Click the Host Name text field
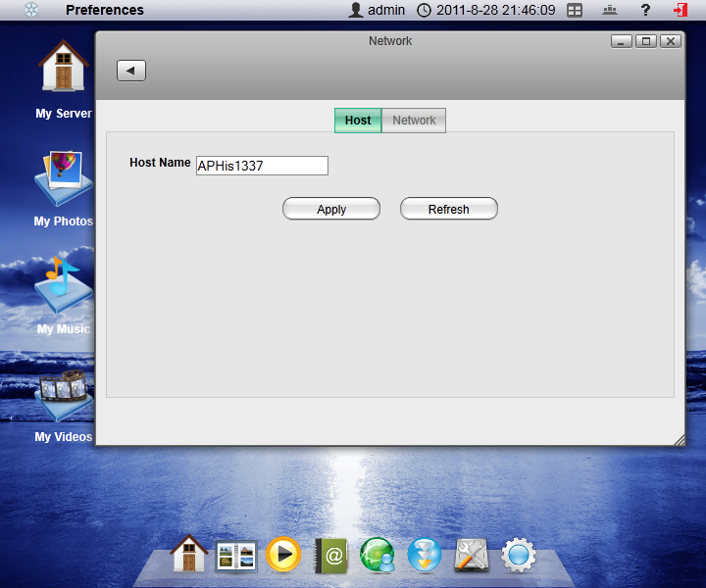706x588 pixels. pos(262,166)
